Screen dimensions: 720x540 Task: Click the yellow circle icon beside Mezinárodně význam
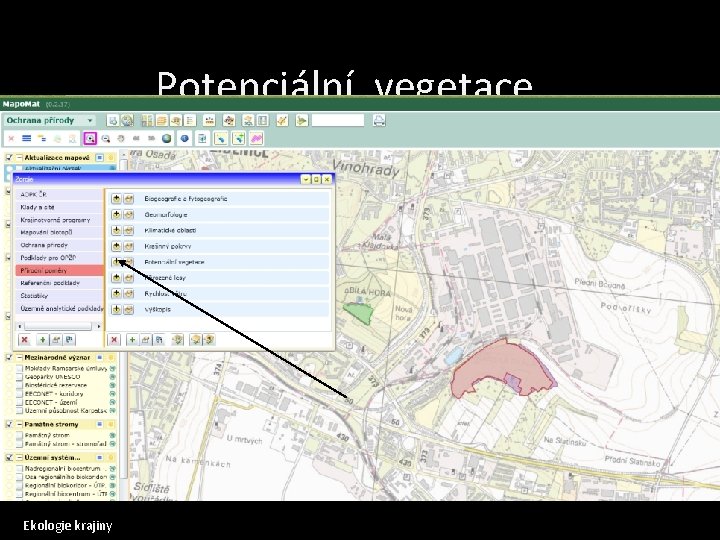(111, 357)
